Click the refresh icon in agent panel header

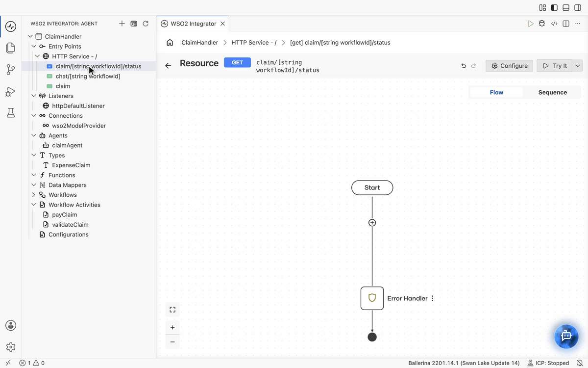(146, 24)
